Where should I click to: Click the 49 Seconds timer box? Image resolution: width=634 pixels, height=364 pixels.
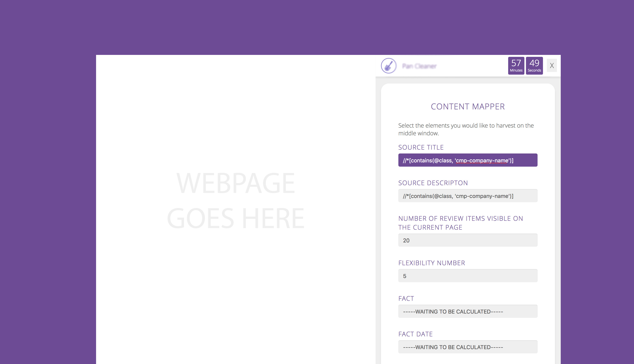(534, 66)
